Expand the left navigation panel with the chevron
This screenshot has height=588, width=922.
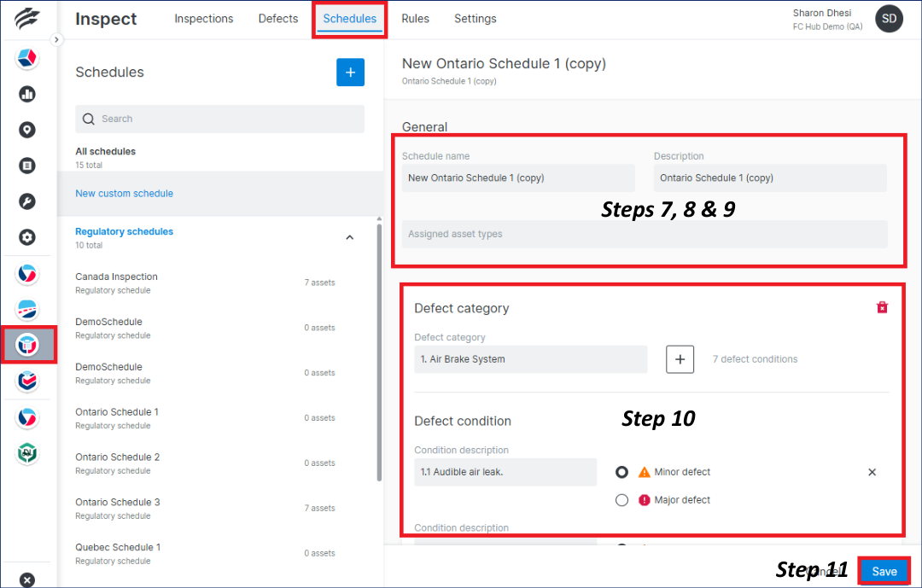56,38
